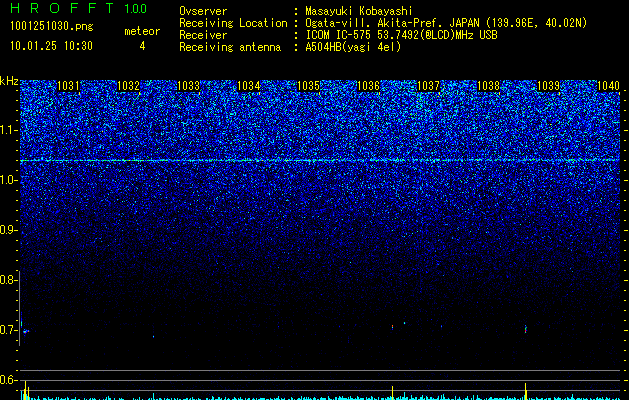Click the kHz axis unit label
The height and width of the screenshot is (400, 629).
click(x=9, y=81)
